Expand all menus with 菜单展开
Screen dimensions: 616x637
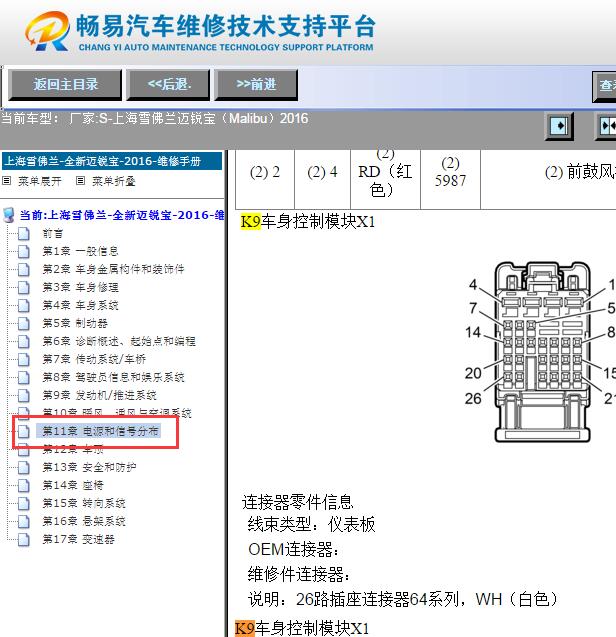tap(40, 181)
